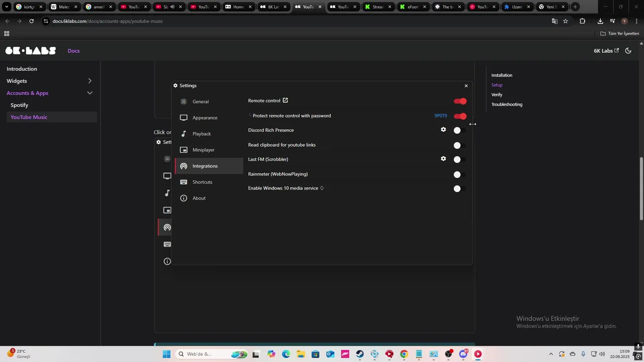This screenshot has width=644, height=362.
Task: Switch to the Stream browser tab
Action: (x=378, y=7)
